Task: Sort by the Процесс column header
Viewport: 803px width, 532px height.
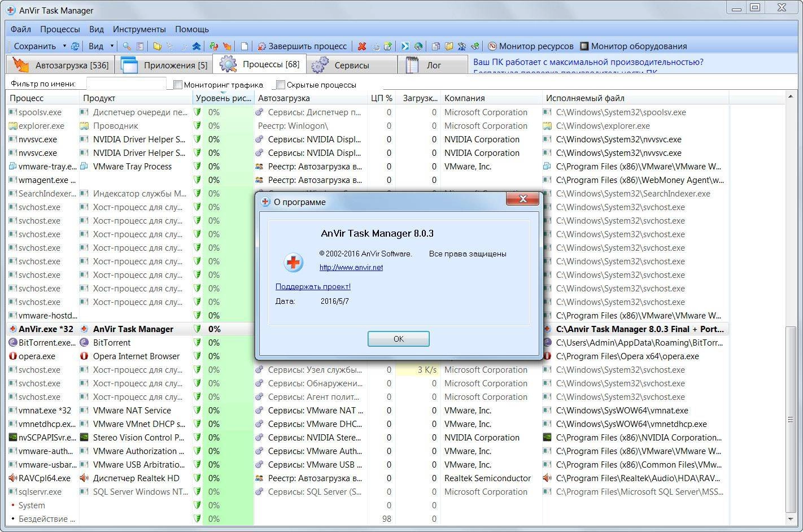Action: (42, 98)
